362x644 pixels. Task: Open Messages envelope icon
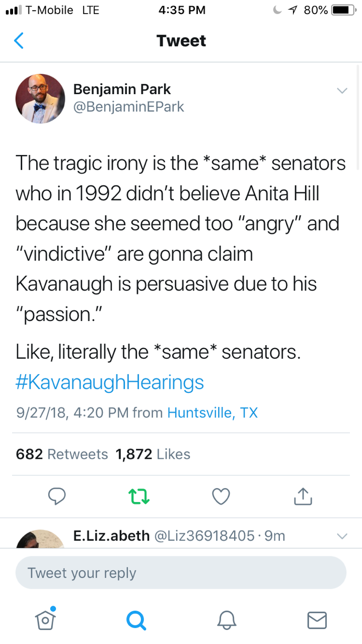(317, 619)
